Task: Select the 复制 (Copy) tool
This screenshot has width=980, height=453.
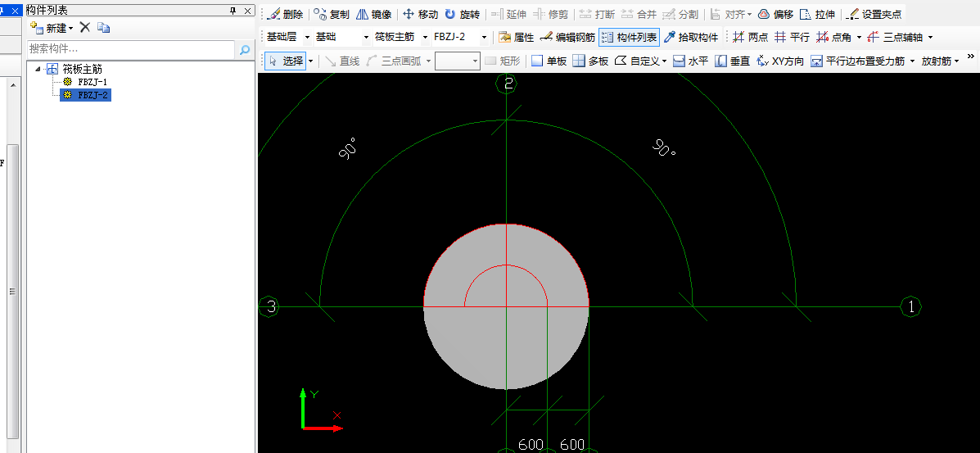Action: [x=332, y=14]
